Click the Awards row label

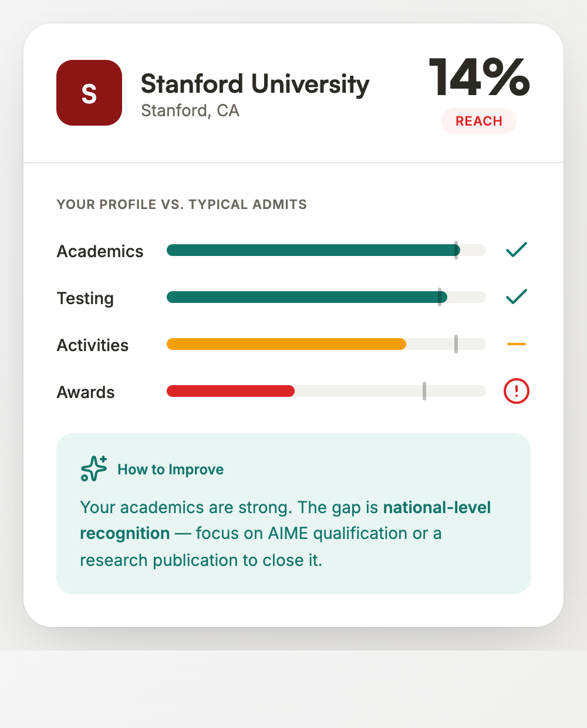click(x=86, y=392)
